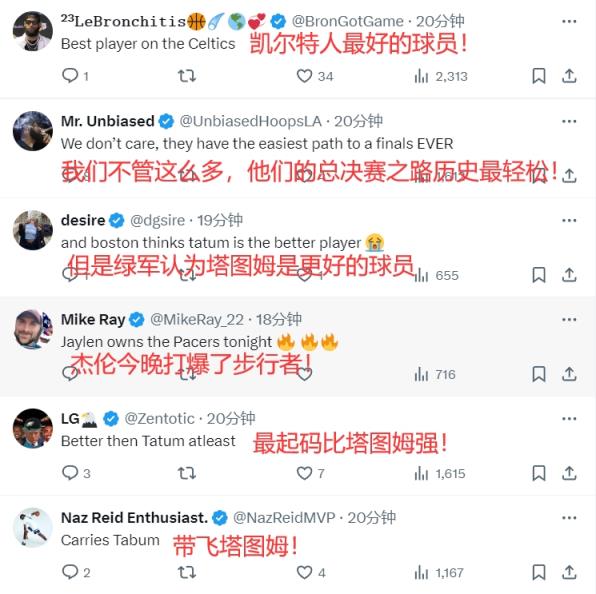The height and width of the screenshot is (594, 596).
Task: Open the @NazReidMVP handle link
Action: pos(284,518)
